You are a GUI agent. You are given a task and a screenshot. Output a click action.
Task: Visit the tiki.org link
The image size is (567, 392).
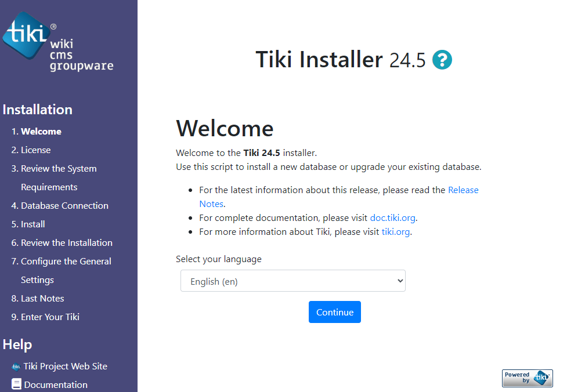coord(396,231)
